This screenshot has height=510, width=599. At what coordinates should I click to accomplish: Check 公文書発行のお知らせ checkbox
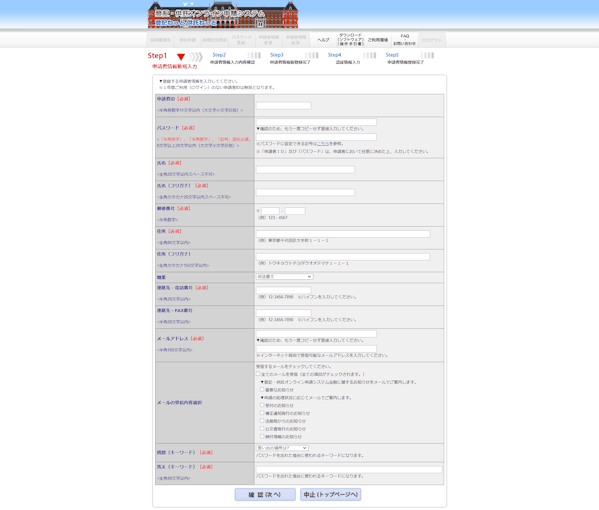pos(262,429)
